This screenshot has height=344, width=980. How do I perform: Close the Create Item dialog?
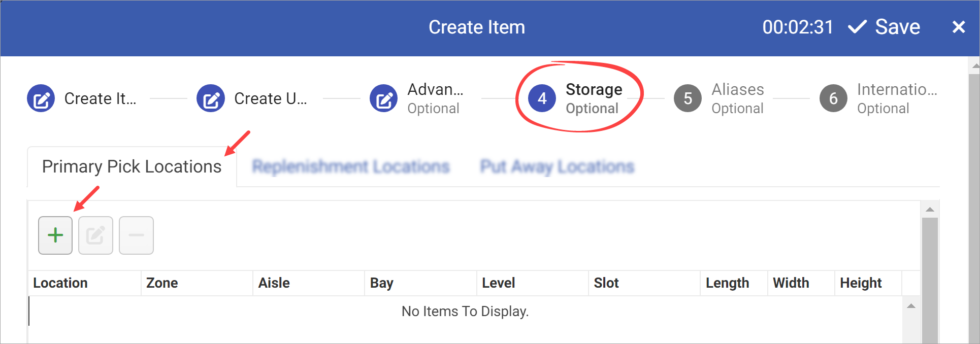[958, 27]
